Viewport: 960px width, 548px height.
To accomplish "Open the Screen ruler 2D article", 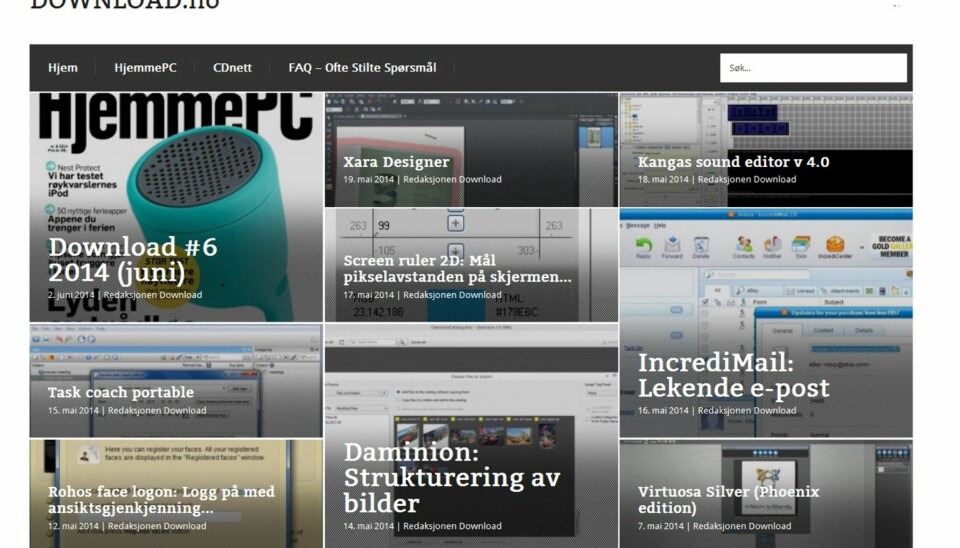I will [x=457, y=269].
